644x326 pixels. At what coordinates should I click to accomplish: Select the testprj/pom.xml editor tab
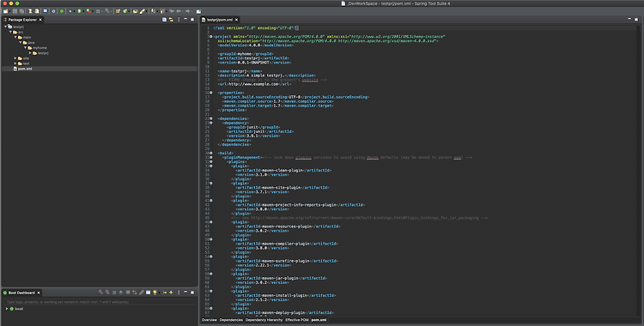(220, 20)
